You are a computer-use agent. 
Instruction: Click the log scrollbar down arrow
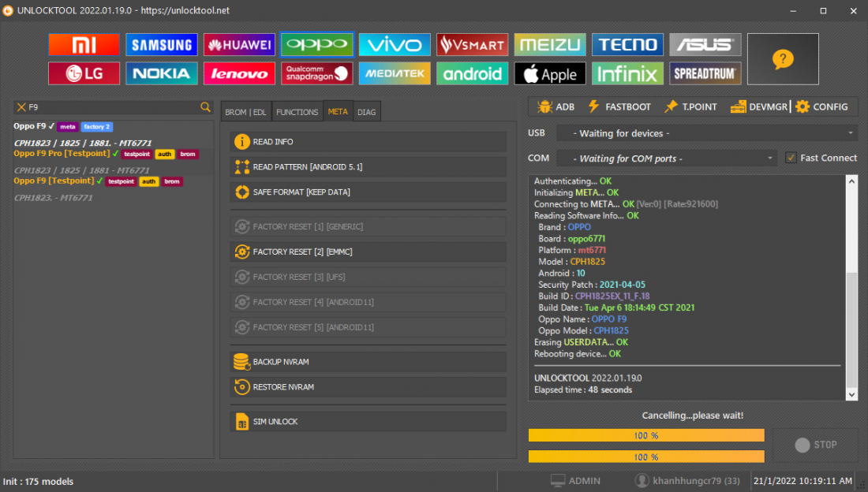[851, 394]
